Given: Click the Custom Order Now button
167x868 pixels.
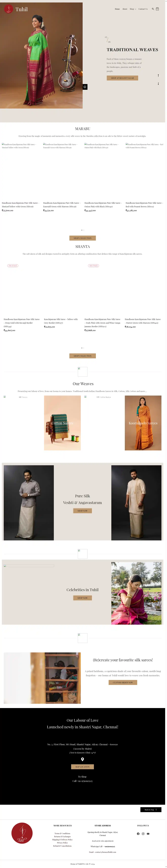Looking at the screenshot, I should (x=123, y=682).
